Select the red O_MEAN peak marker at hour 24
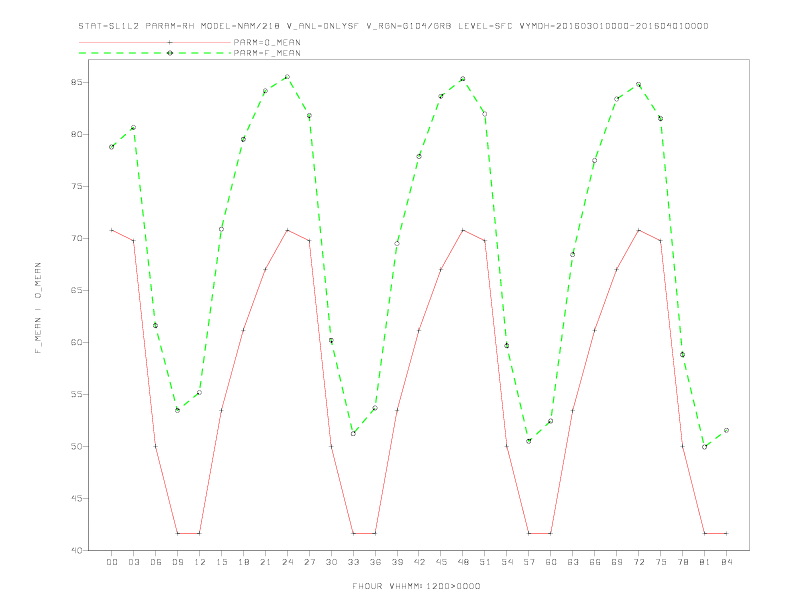Viewport: 792px width, 612px height. 287,230
